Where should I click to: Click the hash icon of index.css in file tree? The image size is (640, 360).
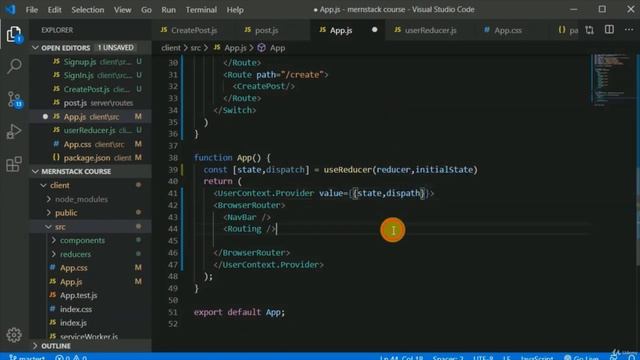click(x=53, y=309)
